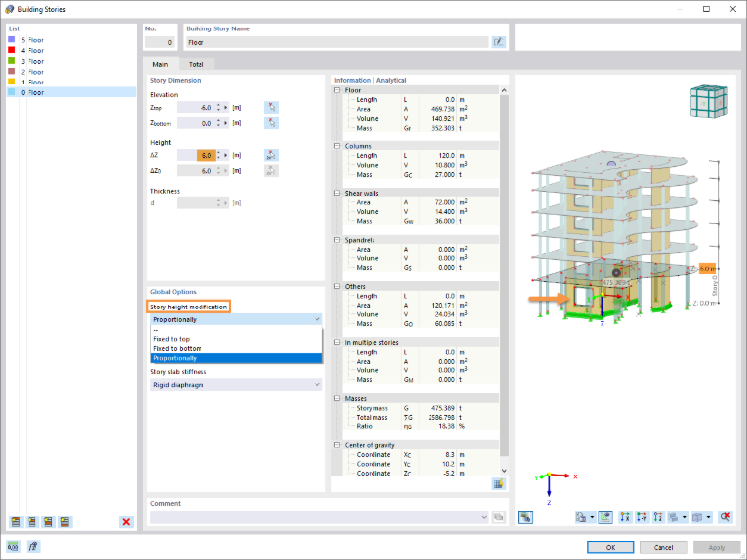The image size is (747, 560).
Task: Select 'Proportionally' in dropdown list
Action: click(x=236, y=358)
